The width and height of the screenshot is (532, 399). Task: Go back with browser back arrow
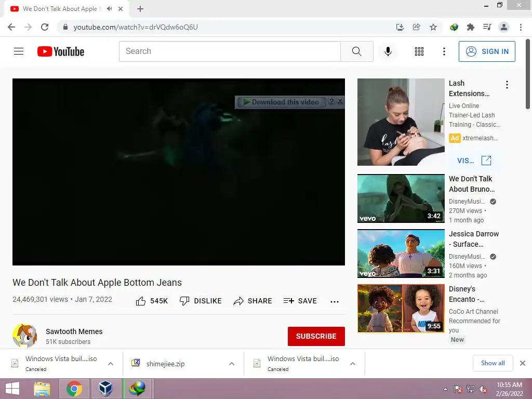(11, 27)
